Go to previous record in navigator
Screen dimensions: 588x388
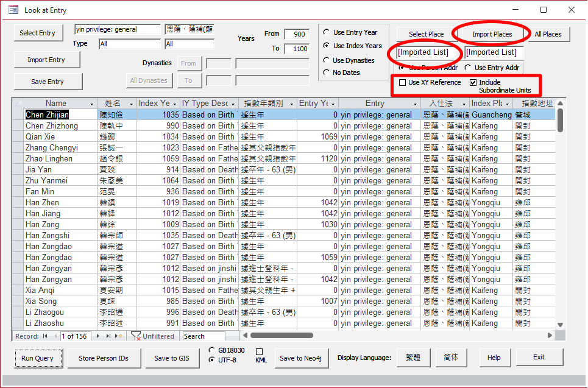(55, 336)
